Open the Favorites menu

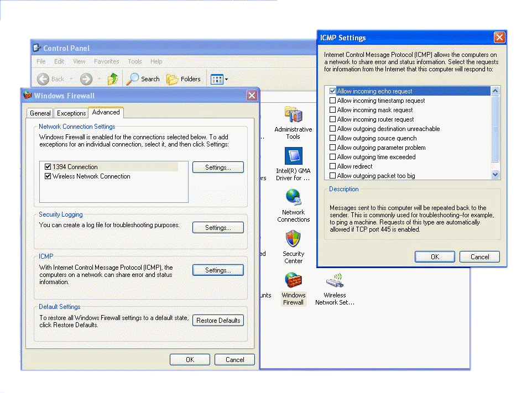click(x=107, y=61)
